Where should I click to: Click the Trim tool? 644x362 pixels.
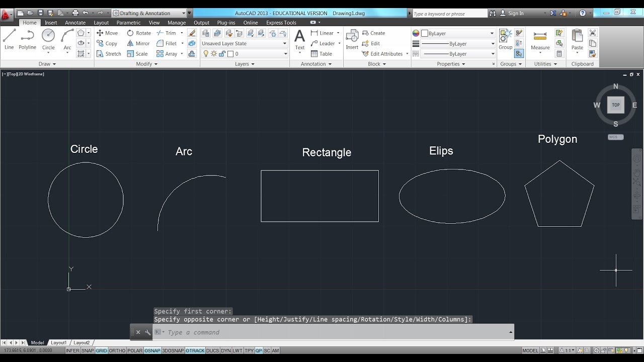point(167,33)
